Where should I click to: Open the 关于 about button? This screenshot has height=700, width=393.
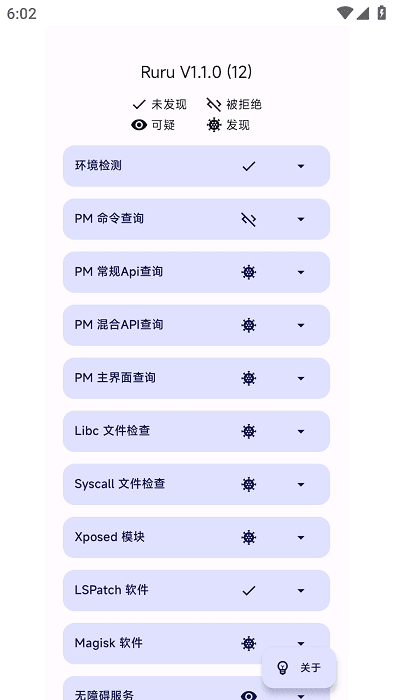tap(299, 668)
